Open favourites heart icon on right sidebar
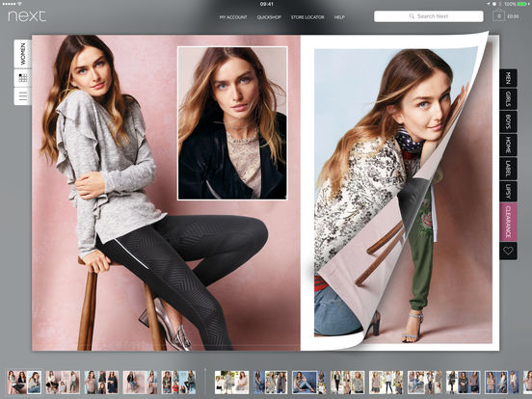 pyautogui.click(x=508, y=251)
